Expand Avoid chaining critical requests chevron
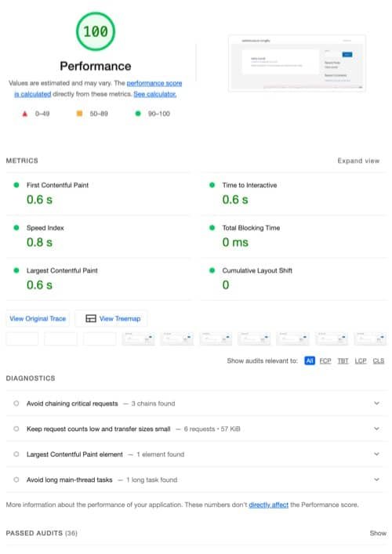This screenshot has height=554, width=392. 377,403
